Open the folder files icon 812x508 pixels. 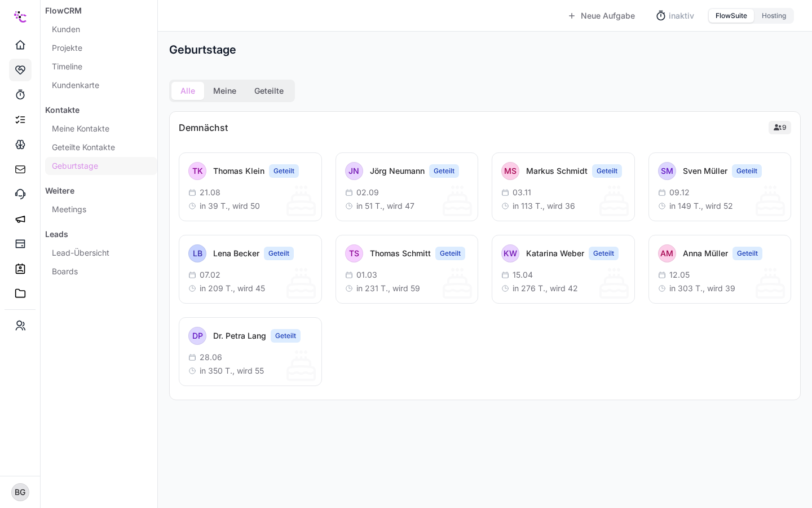[x=20, y=294]
